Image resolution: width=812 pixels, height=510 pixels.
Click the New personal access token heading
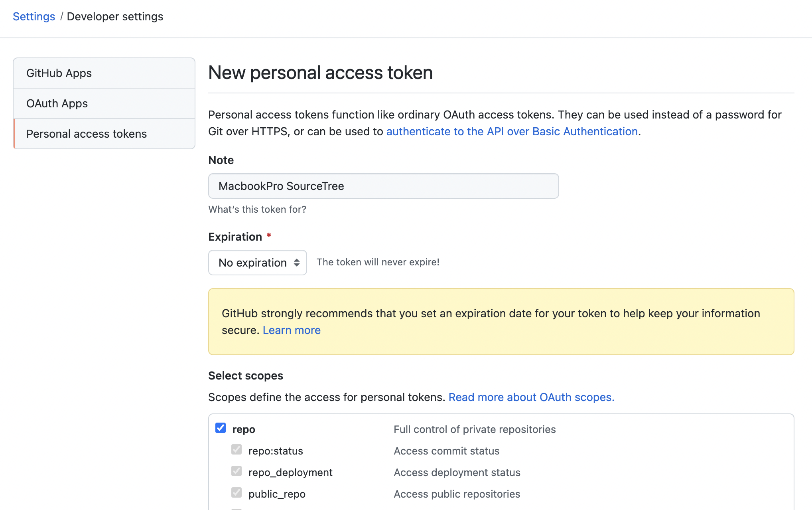coord(320,73)
